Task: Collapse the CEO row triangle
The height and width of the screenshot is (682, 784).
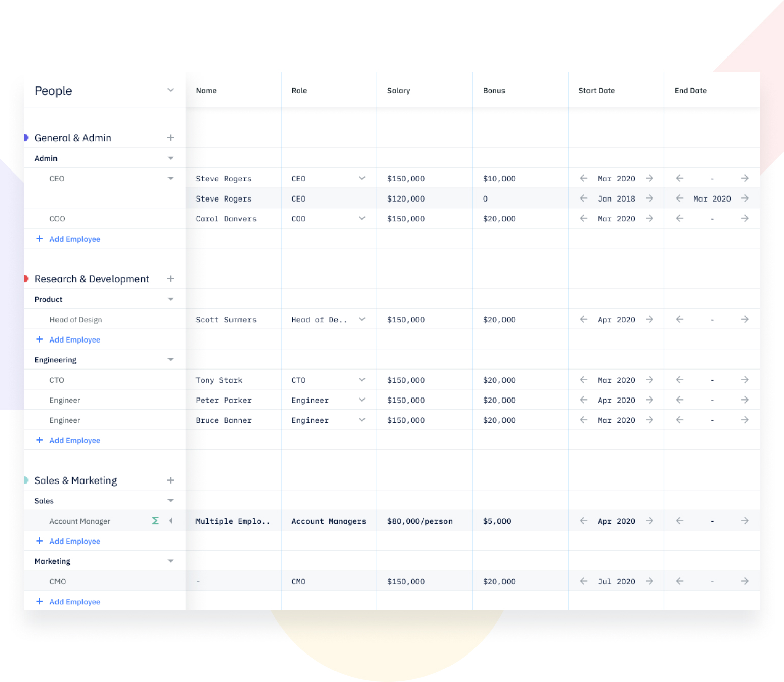Action: coord(171,178)
